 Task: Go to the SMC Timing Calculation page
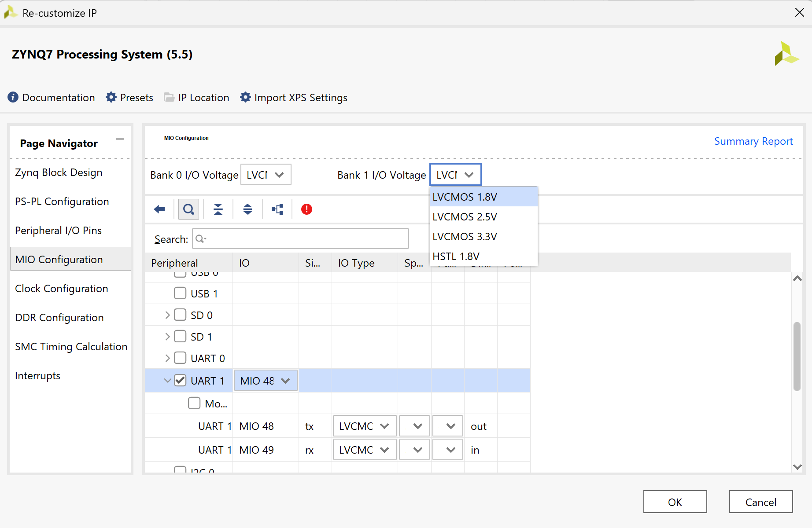click(71, 347)
